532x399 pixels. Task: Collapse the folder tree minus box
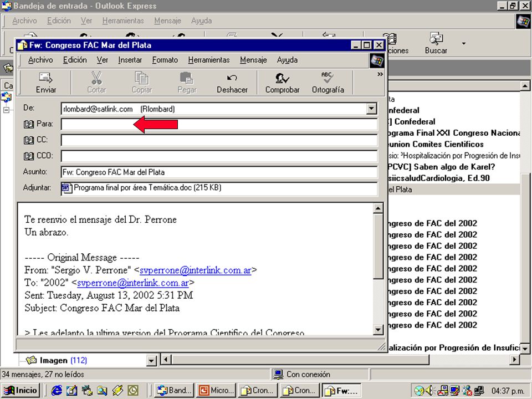(x=6, y=110)
